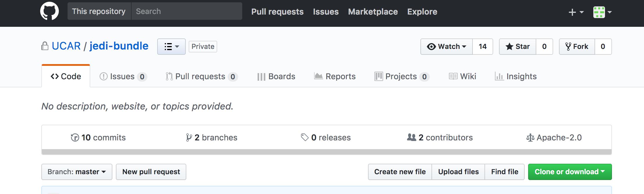Open the Reports tab

pos(335,76)
